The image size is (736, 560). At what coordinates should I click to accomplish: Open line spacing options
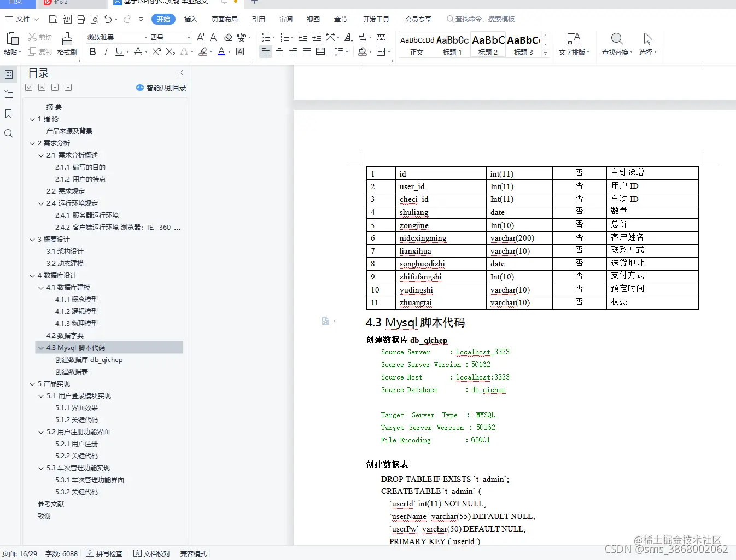point(341,51)
